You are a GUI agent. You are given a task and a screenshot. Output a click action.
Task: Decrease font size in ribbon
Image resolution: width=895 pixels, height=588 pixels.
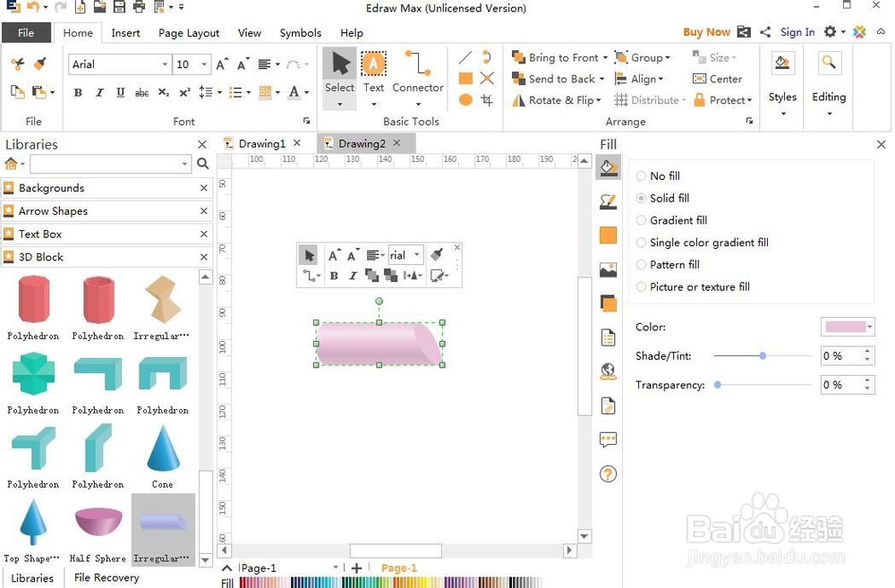243,64
